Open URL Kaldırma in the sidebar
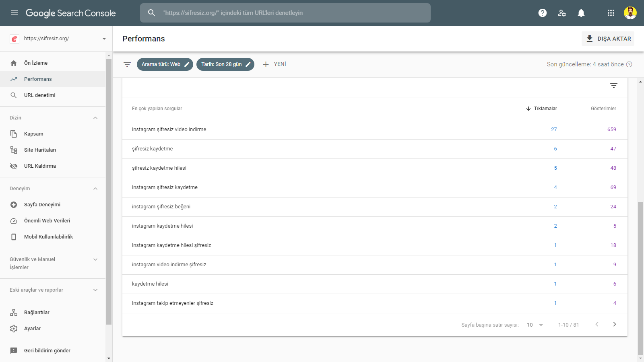 pyautogui.click(x=53, y=166)
